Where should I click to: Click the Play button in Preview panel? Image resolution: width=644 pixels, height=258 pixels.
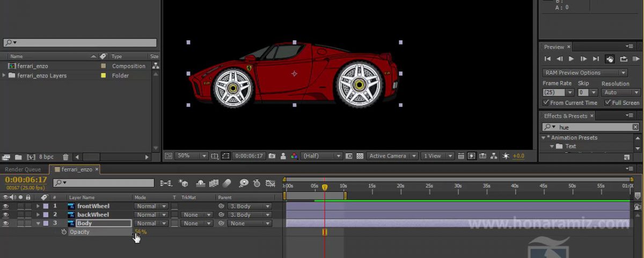572,59
